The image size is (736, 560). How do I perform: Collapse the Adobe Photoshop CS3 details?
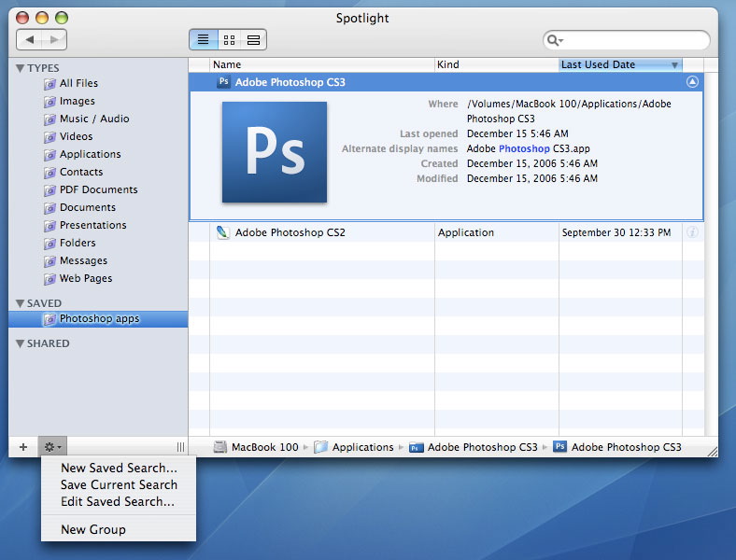(x=692, y=82)
